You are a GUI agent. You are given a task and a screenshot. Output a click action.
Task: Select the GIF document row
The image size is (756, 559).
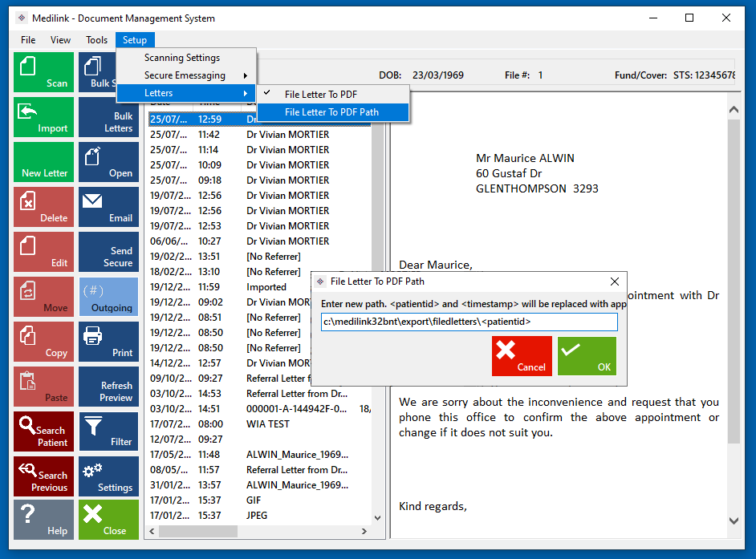coord(259,500)
